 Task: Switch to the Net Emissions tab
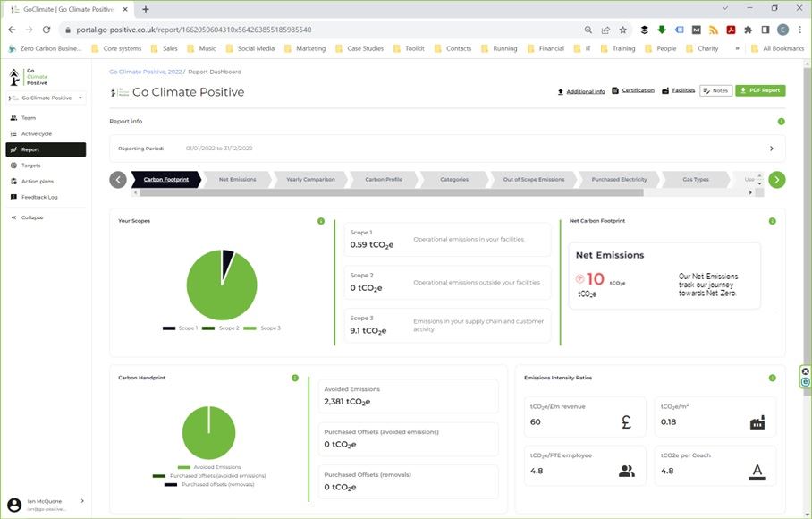[x=237, y=180]
